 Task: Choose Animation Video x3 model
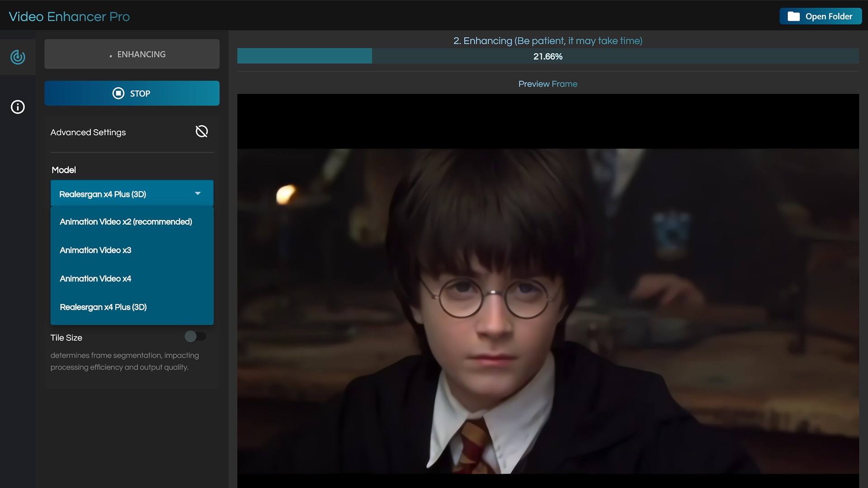95,250
